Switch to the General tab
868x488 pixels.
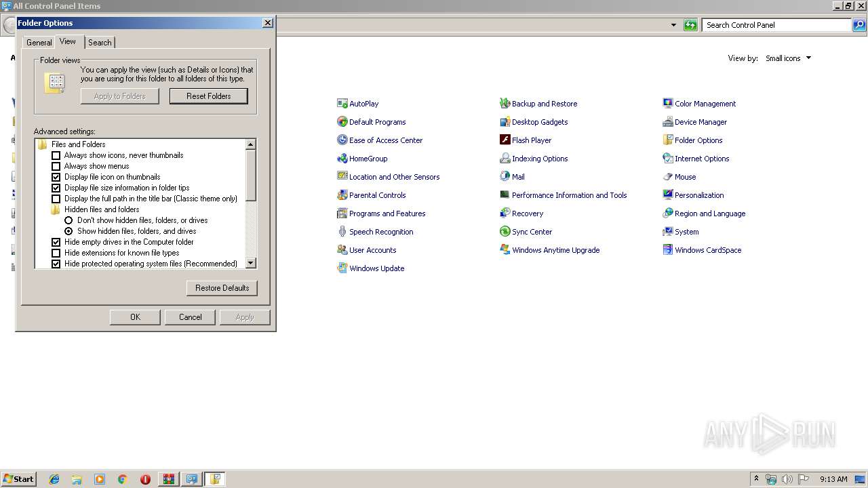point(39,42)
